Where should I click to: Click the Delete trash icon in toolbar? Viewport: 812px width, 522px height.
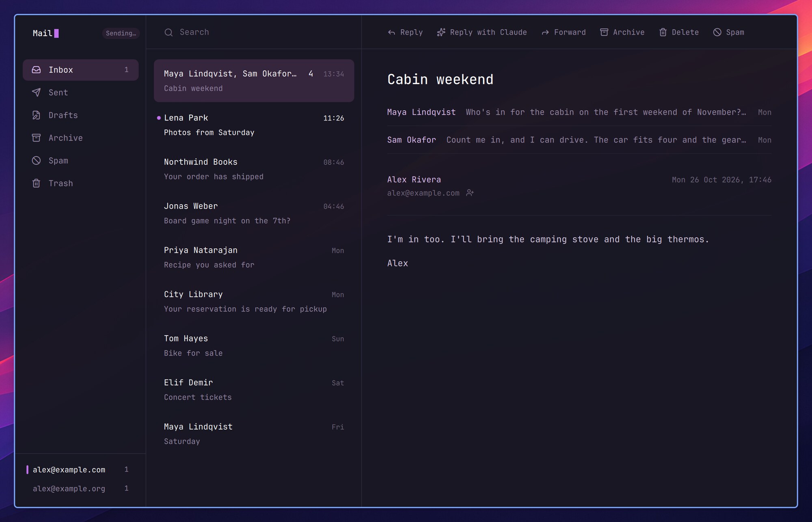tap(663, 32)
